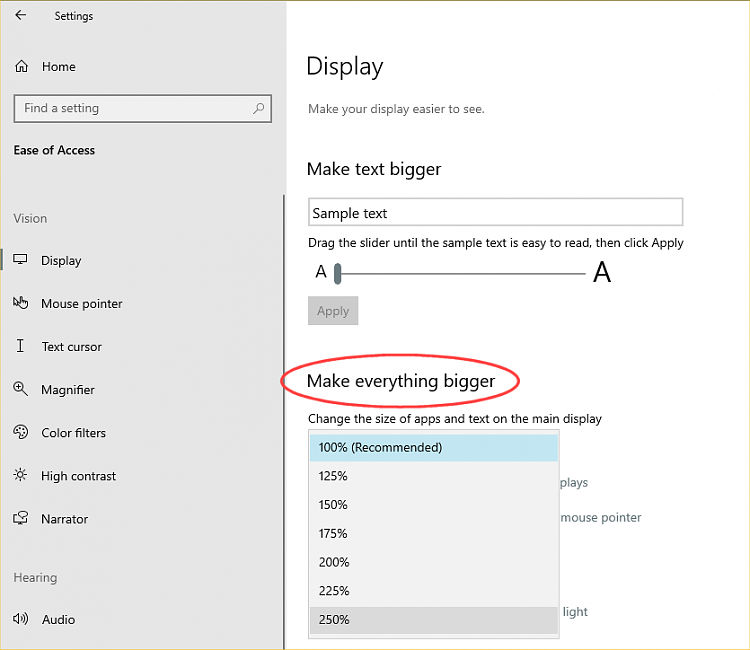The height and width of the screenshot is (650, 750).
Task: Select 200% from the scale list
Action: click(x=434, y=562)
